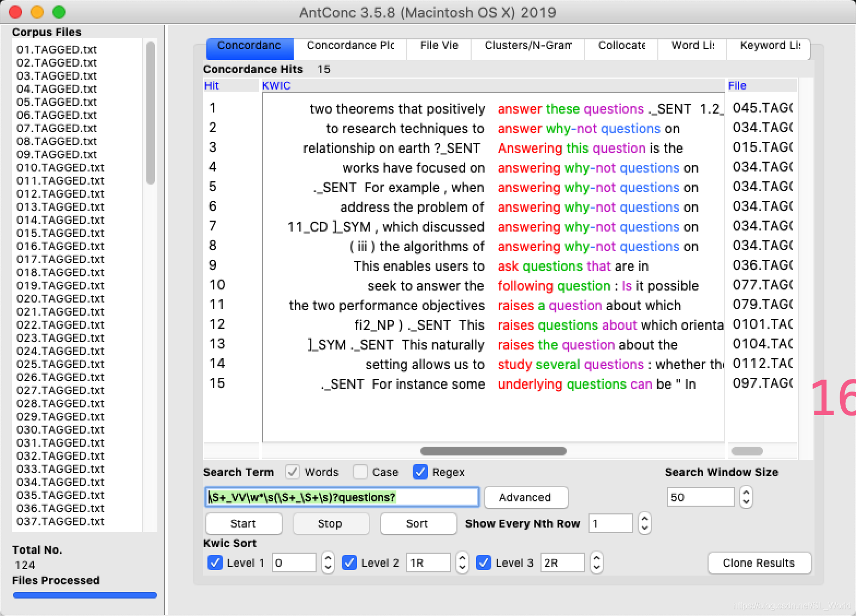Viewport: 856px width, 616px height.
Task: Click hit 12 'raises questions about'
Action: pos(567,325)
